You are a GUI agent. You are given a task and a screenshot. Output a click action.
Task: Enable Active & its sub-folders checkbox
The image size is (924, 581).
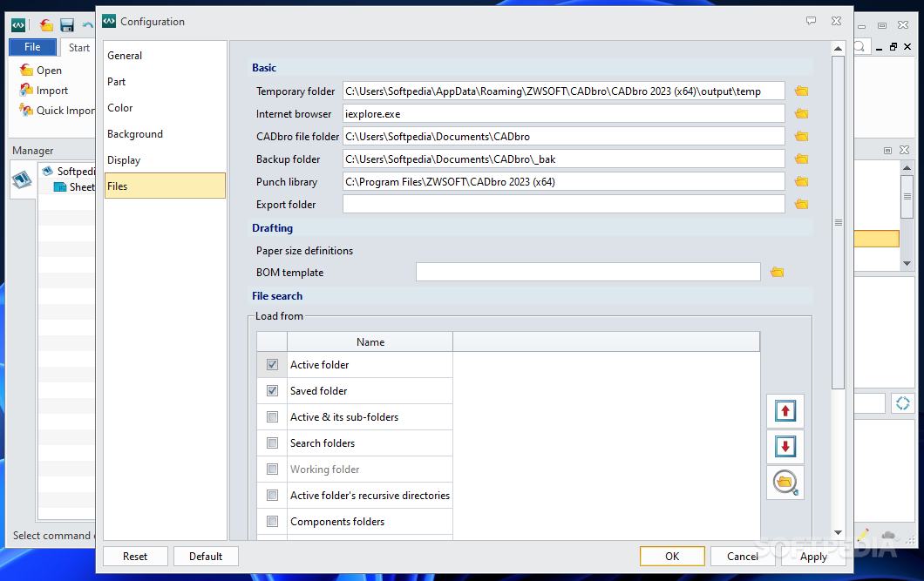tap(272, 416)
